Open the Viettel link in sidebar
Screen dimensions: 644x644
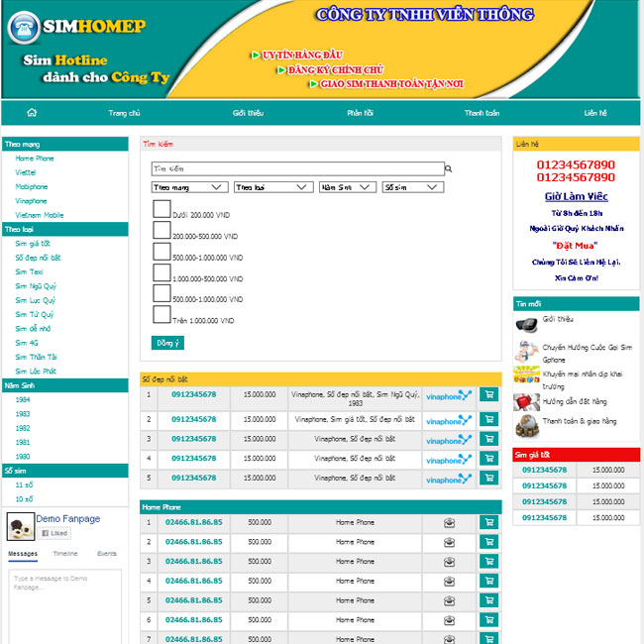coord(26,172)
